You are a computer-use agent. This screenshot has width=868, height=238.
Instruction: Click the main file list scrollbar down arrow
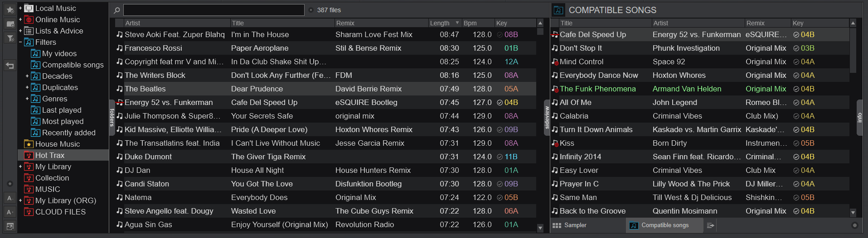point(540,228)
